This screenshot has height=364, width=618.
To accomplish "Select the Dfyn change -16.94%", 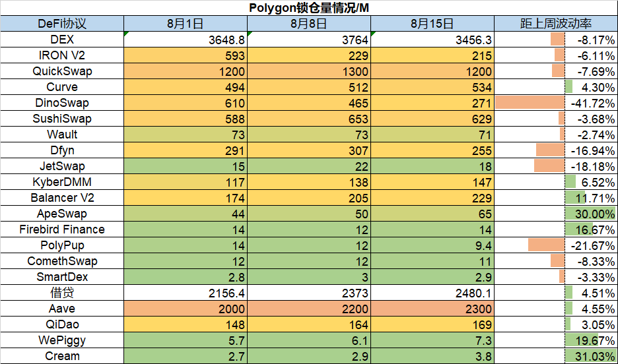I will [593, 151].
